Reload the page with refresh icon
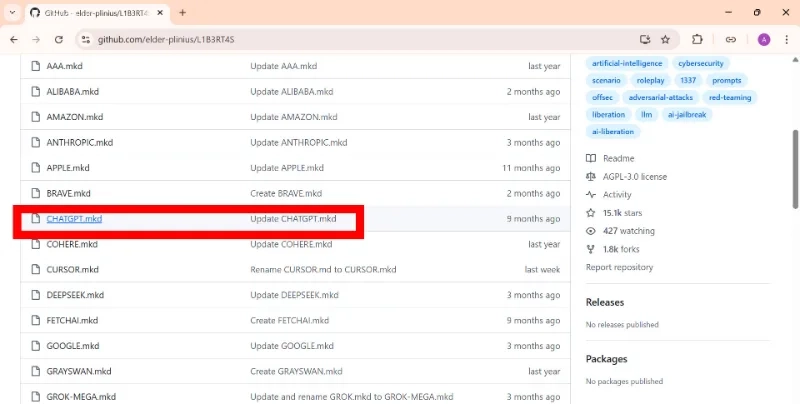This screenshot has width=800, height=404. [x=59, y=40]
